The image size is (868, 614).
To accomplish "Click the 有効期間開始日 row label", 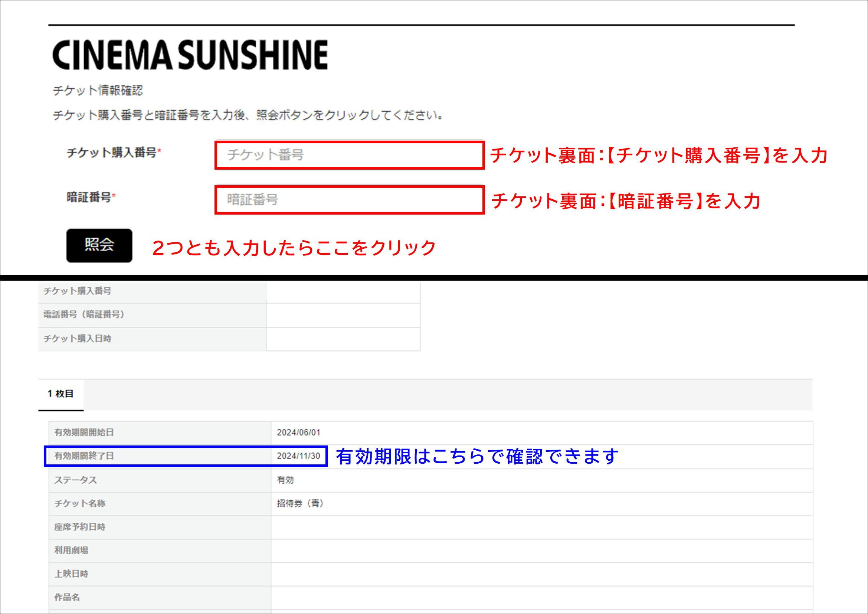I will (84, 432).
